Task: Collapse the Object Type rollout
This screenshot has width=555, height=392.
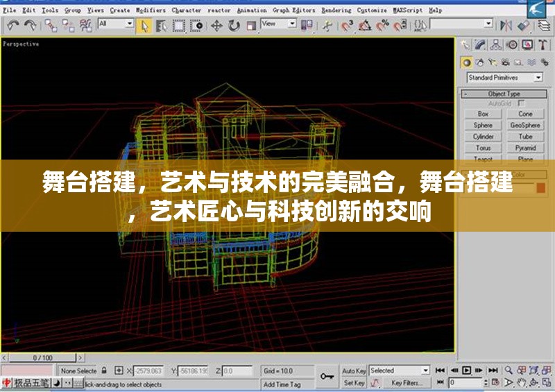Action: [504, 94]
